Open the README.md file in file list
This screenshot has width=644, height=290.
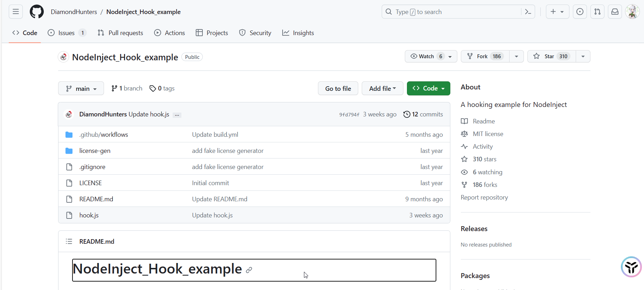point(96,199)
